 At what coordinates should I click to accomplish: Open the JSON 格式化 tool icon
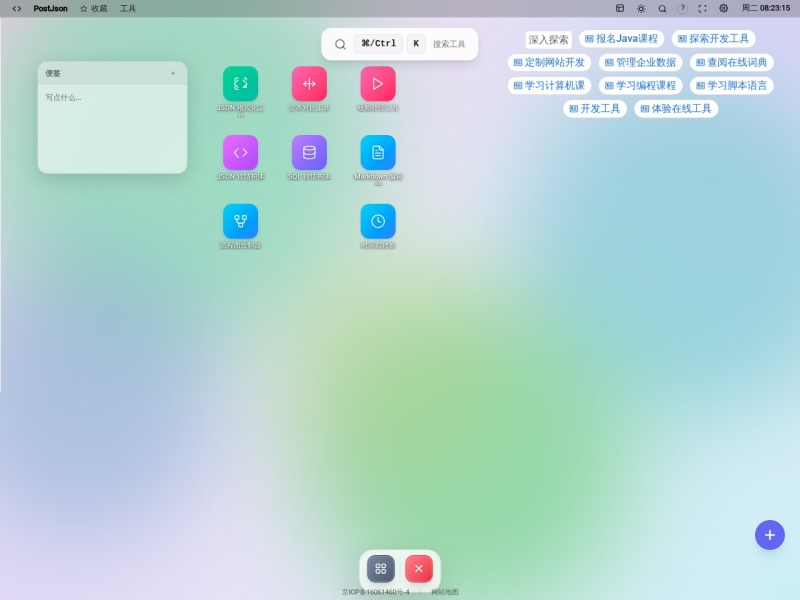coord(240,84)
